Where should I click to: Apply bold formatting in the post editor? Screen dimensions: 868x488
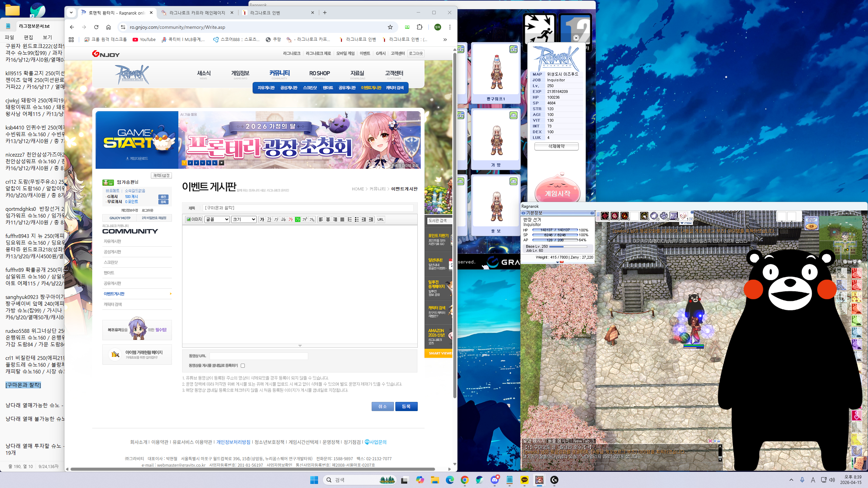click(262, 219)
